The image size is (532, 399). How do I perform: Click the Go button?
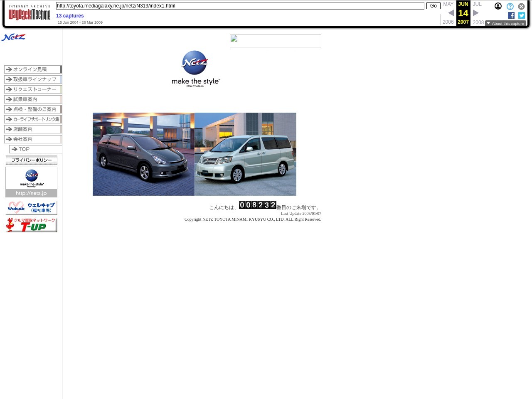coord(433,6)
